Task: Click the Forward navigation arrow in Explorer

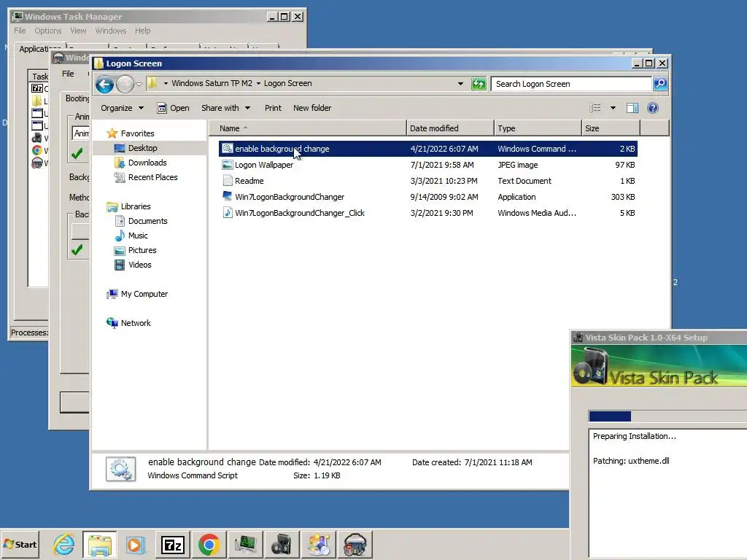Action: (125, 85)
